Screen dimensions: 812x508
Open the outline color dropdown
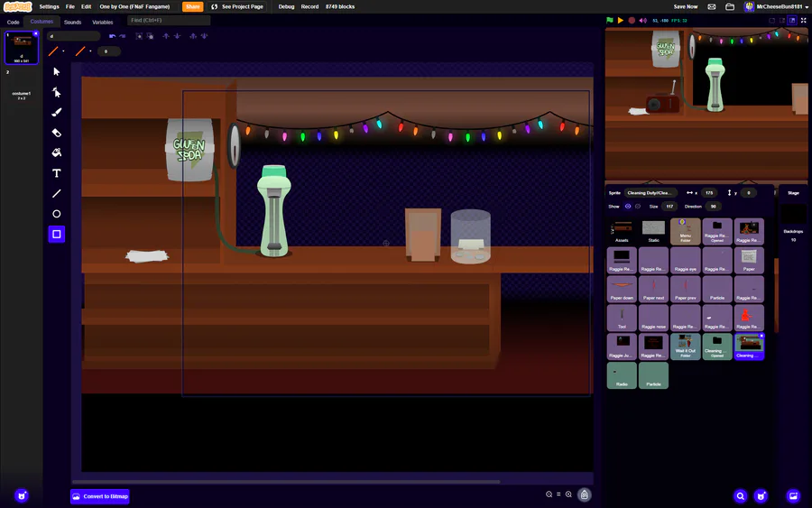coord(83,51)
